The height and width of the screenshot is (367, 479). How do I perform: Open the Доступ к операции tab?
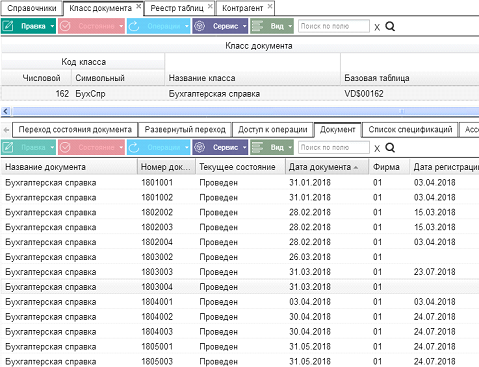273,130
